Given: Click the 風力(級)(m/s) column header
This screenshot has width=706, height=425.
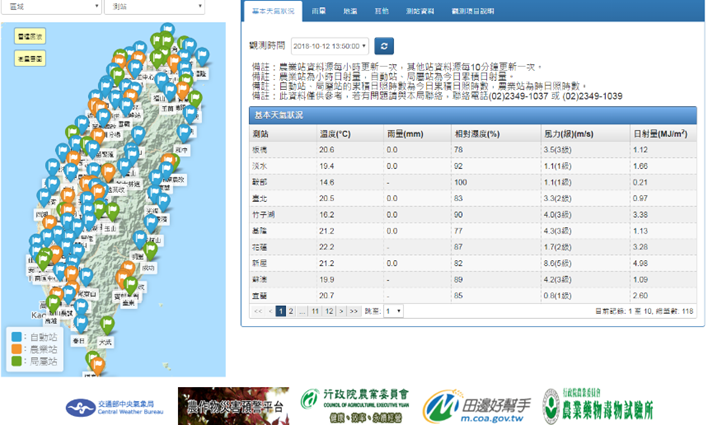Looking at the screenshot, I should pos(585,134).
